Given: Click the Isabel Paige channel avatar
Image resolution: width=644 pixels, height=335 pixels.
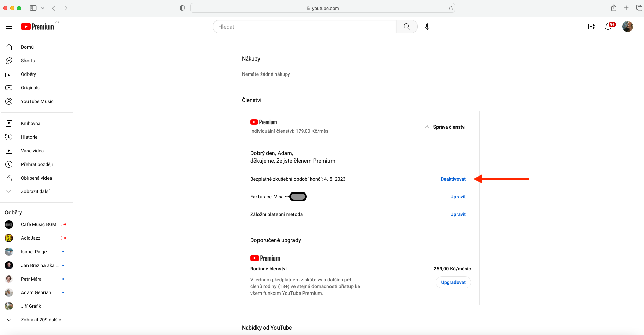Looking at the screenshot, I should coord(9,252).
